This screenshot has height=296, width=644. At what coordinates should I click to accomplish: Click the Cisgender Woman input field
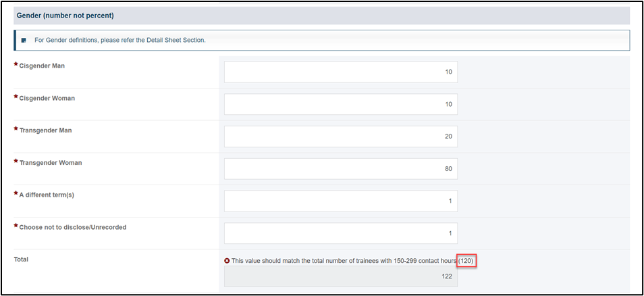[x=340, y=104]
